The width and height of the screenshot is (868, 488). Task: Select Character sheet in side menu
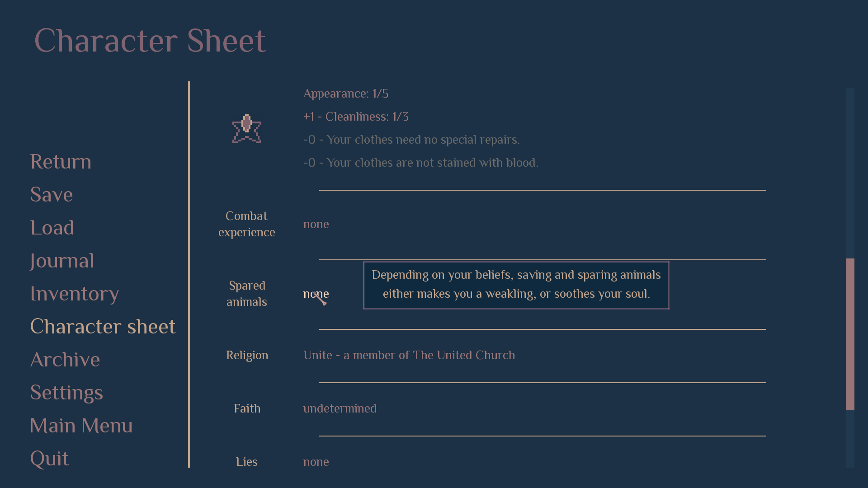click(103, 327)
